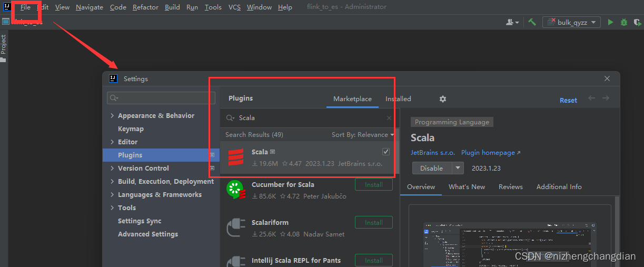Expand the Tools settings node
644x267 pixels.
point(112,208)
